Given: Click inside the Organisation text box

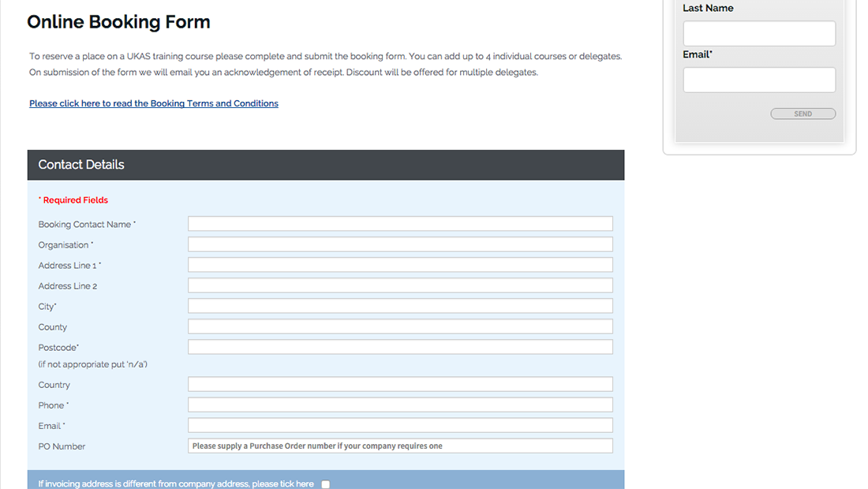Looking at the screenshot, I should (x=400, y=244).
